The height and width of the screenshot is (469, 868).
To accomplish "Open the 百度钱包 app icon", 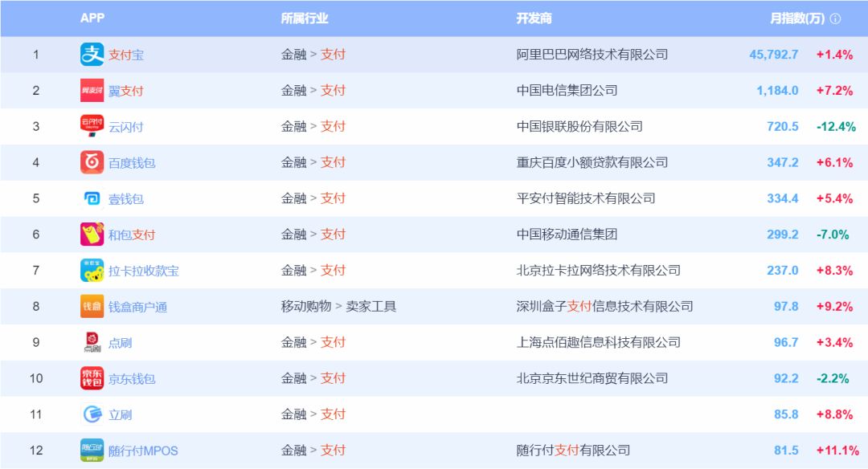I will [92, 162].
